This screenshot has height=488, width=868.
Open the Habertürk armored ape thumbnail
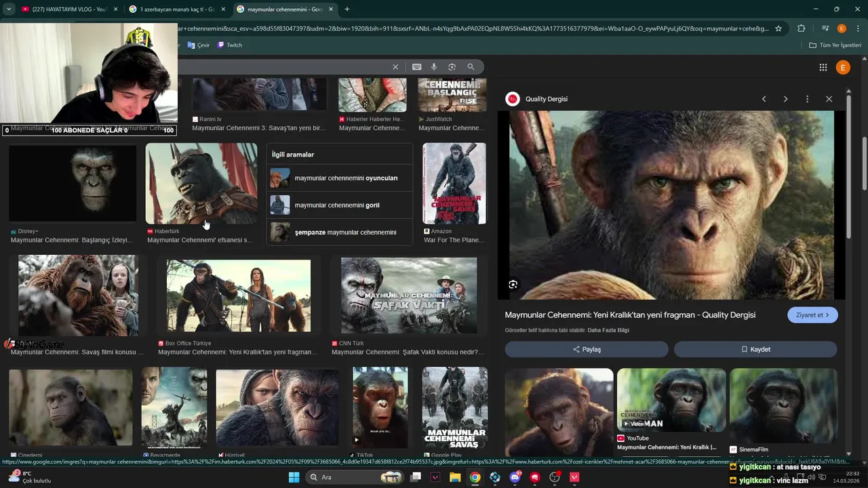point(201,184)
